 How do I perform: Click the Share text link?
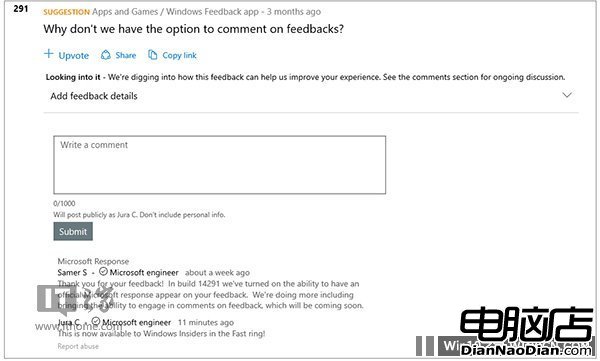point(126,55)
